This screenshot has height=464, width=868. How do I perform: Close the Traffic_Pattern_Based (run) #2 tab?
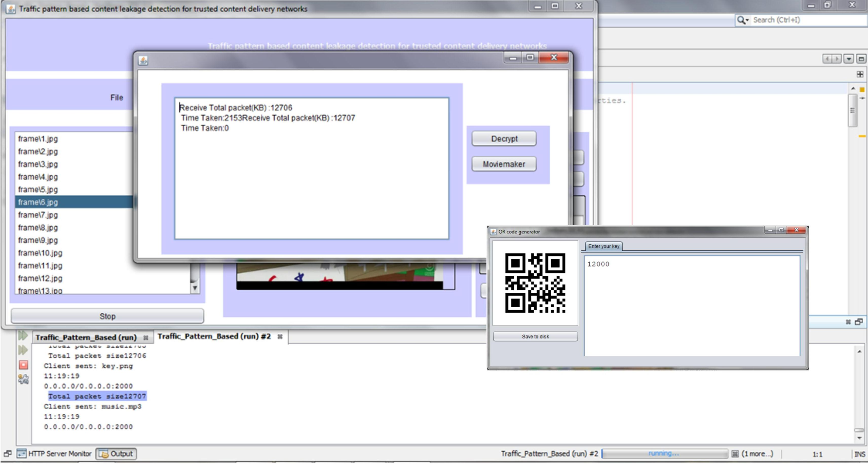click(x=280, y=336)
